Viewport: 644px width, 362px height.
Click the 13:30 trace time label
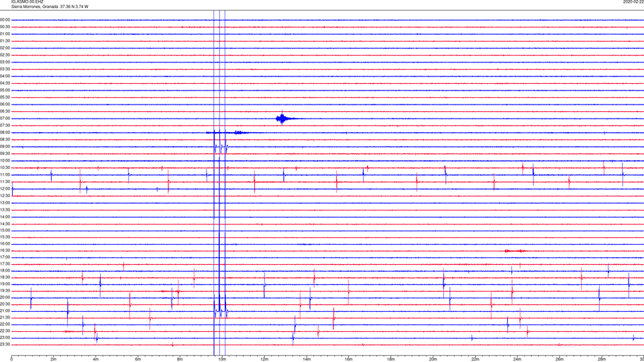coord(5,210)
